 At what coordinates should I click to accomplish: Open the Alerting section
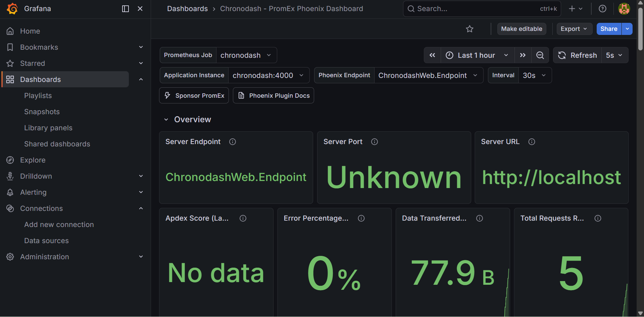pos(34,192)
